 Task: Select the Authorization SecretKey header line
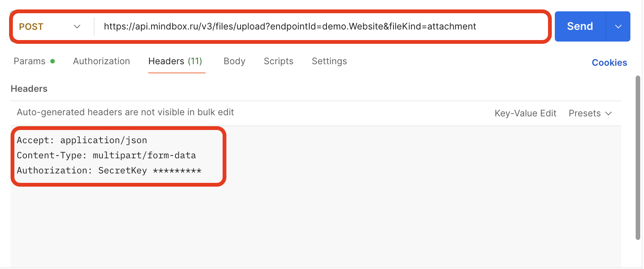pyautogui.click(x=109, y=170)
